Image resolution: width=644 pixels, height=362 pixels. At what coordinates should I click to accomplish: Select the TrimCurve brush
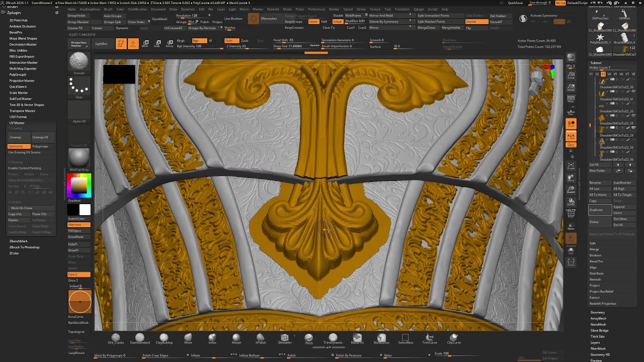tap(430, 338)
